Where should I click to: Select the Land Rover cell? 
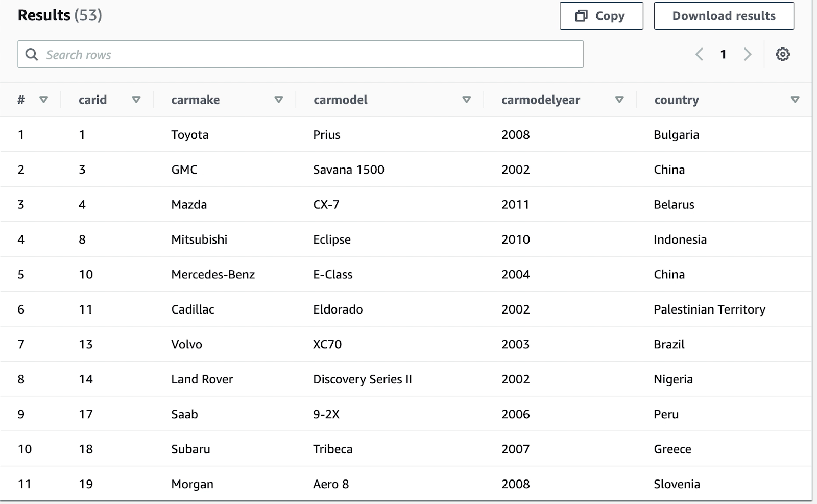(202, 379)
